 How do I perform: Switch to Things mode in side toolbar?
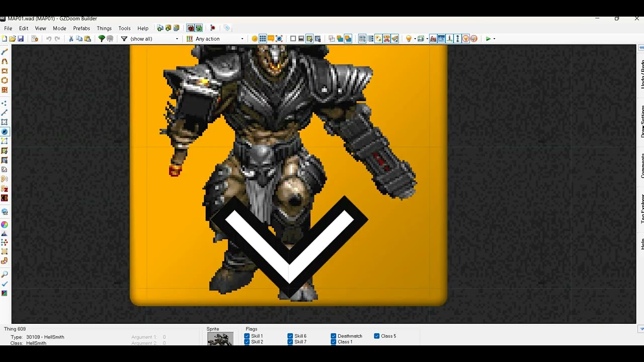[5, 132]
